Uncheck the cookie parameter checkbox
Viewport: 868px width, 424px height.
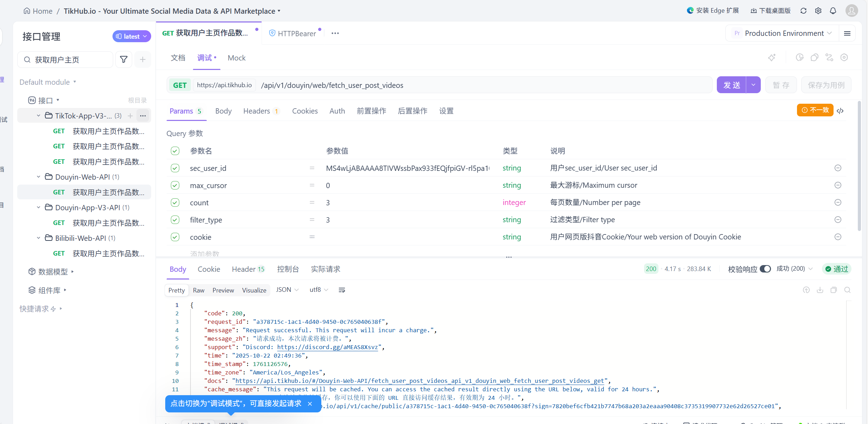point(175,237)
